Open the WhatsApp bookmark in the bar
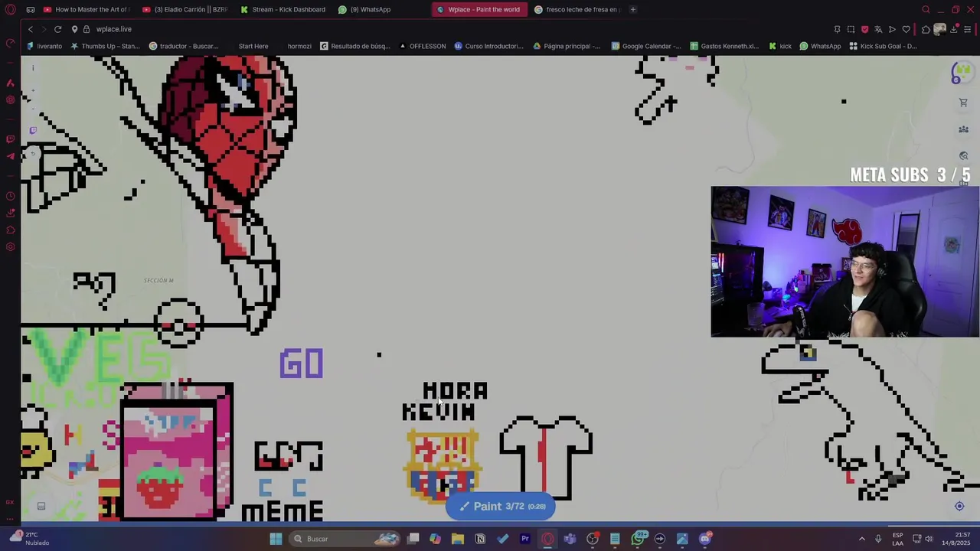This screenshot has height=551, width=980. [820, 46]
